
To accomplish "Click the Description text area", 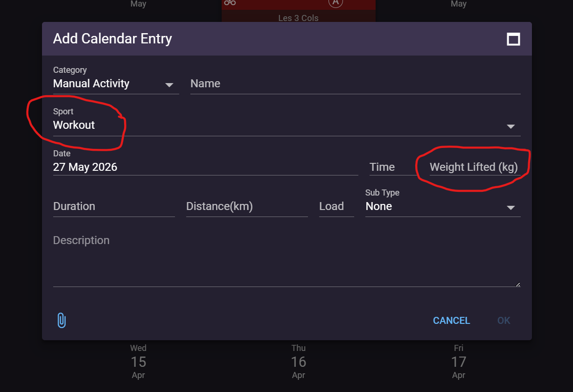I will pyautogui.click(x=287, y=259).
